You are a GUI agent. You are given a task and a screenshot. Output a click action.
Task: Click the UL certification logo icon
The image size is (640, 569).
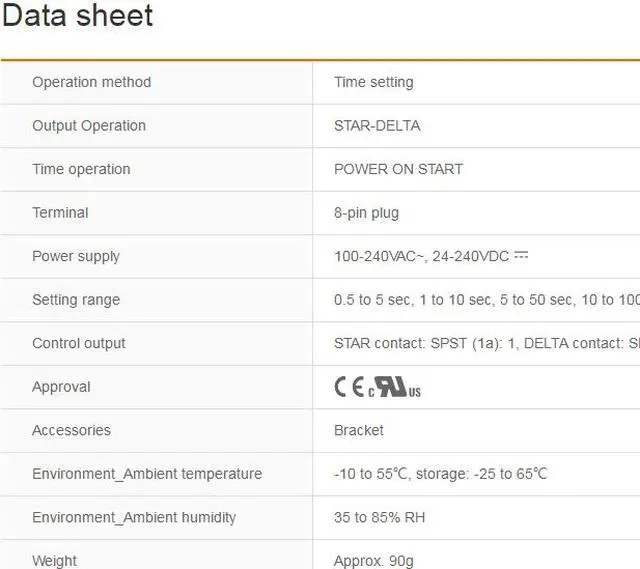[x=394, y=388]
